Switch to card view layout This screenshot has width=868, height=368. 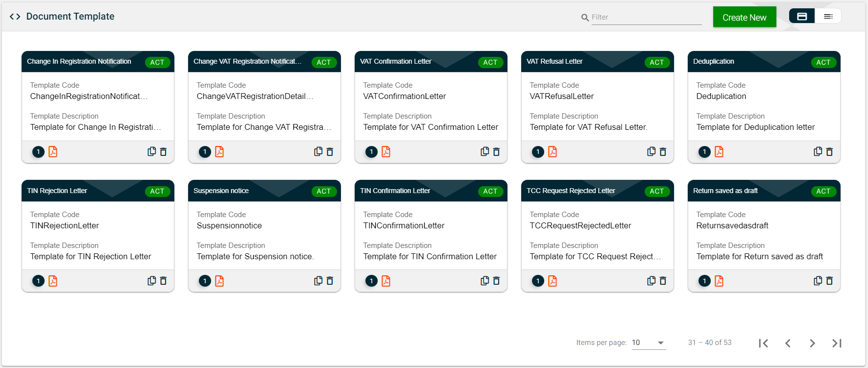tap(802, 16)
